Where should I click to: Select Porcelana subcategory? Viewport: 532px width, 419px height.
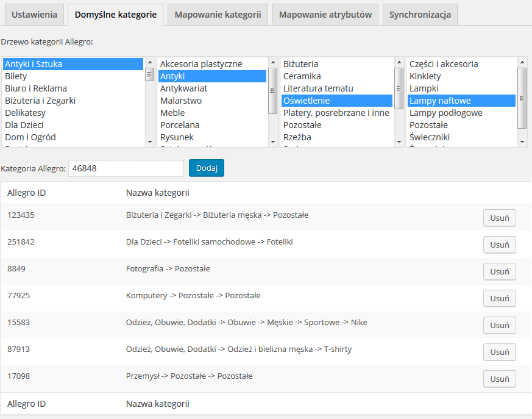[x=213, y=125]
